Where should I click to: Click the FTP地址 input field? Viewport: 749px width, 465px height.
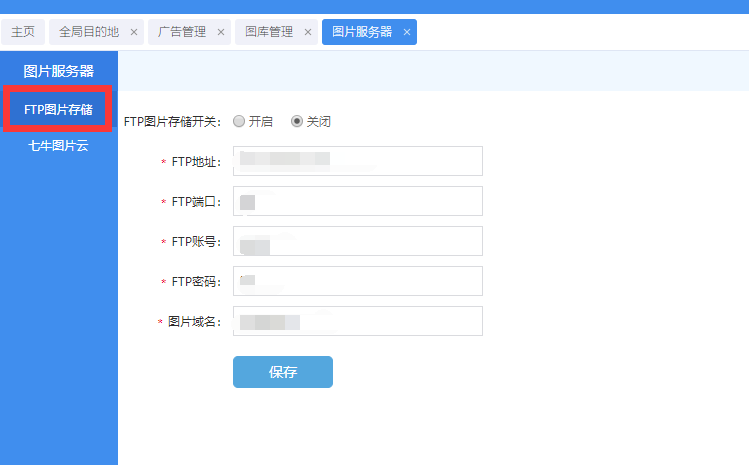pos(357,161)
